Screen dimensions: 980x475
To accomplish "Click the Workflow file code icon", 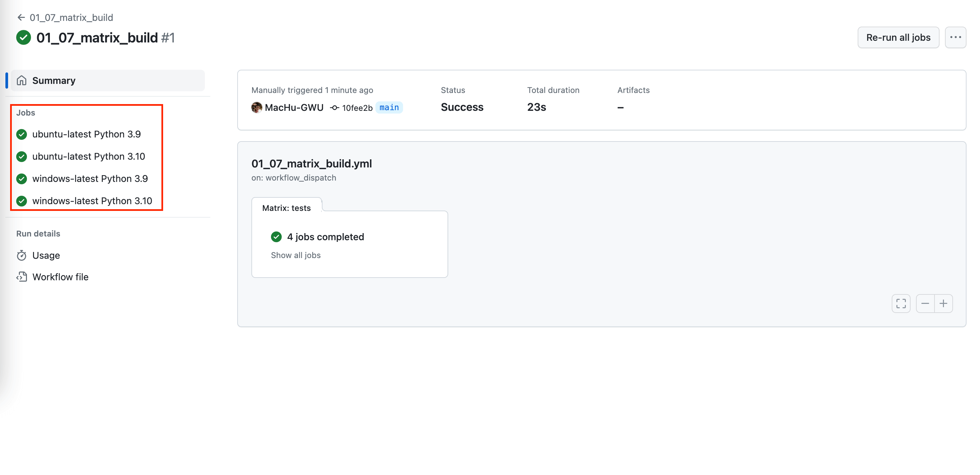I will tap(22, 277).
